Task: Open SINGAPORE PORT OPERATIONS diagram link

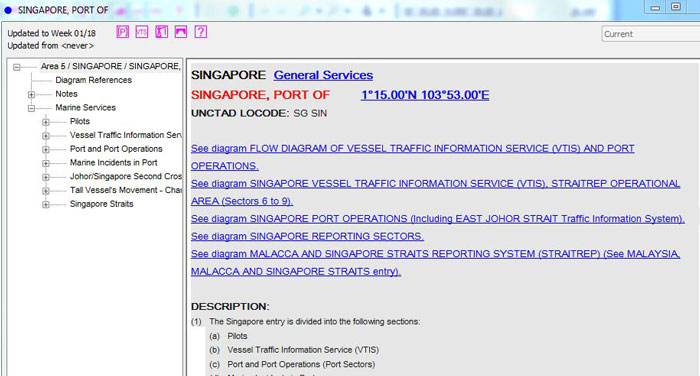Action: pyautogui.click(x=438, y=219)
